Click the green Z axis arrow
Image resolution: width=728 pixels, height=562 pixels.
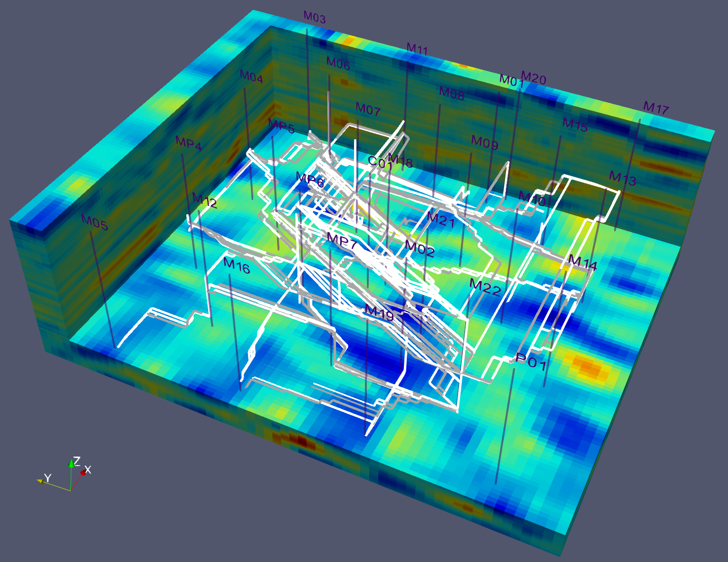(71, 462)
